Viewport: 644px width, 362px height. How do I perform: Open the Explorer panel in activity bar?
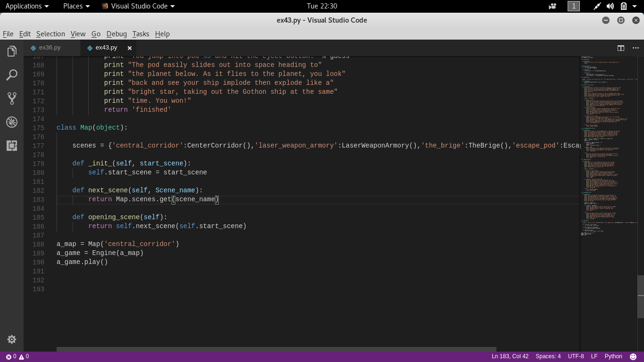point(12,51)
